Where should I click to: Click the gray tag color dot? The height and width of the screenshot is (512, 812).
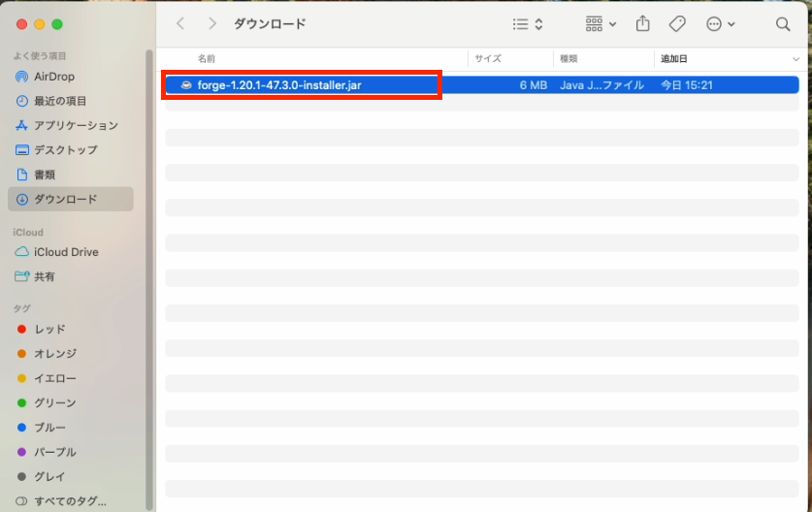click(x=21, y=477)
